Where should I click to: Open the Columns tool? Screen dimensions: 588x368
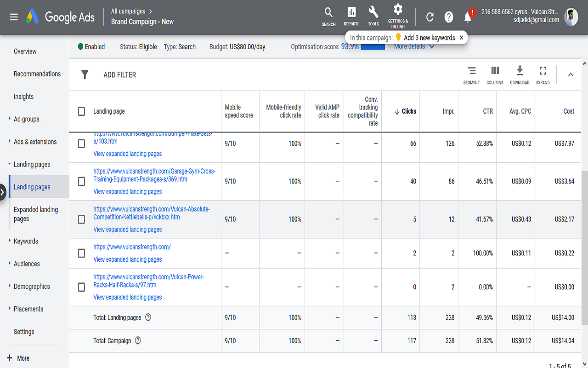point(495,75)
